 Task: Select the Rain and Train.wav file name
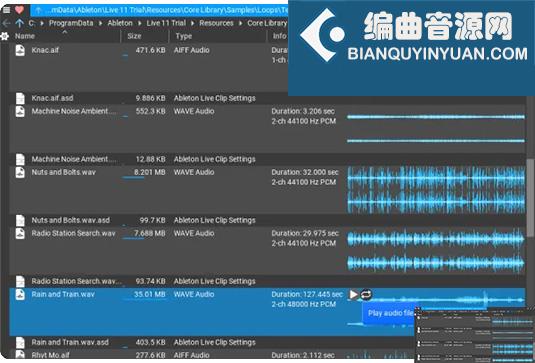click(63, 294)
